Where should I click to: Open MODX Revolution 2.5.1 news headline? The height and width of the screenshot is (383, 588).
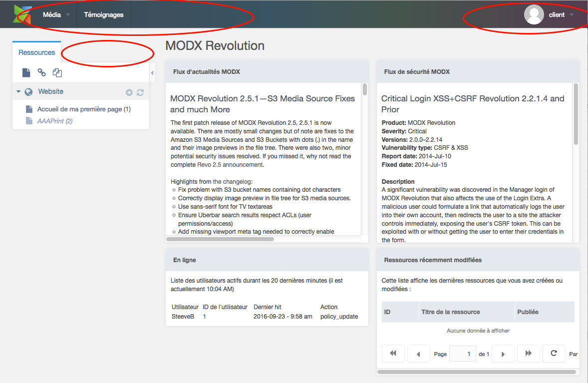click(x=263, y=104)
